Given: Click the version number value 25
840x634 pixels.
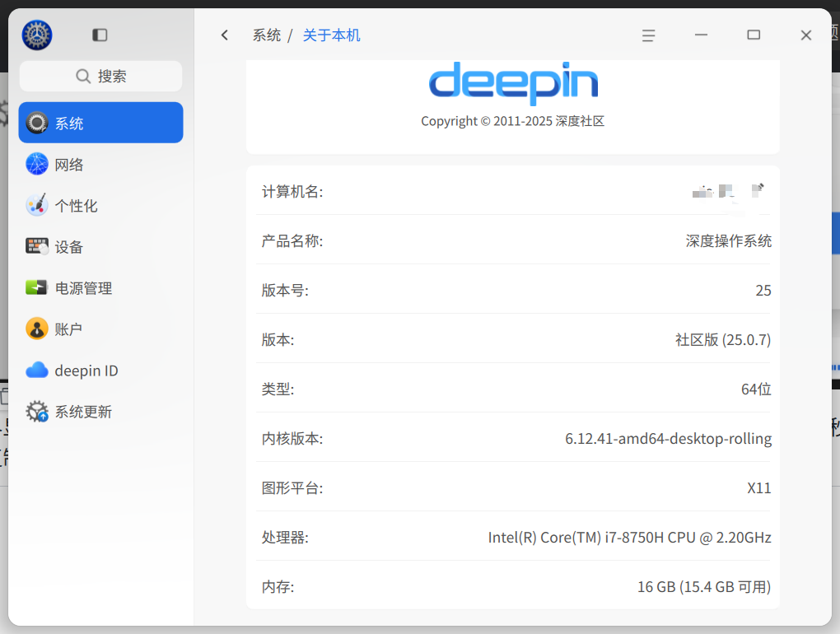Looking at the screenshot, I should tap(763, 290).
